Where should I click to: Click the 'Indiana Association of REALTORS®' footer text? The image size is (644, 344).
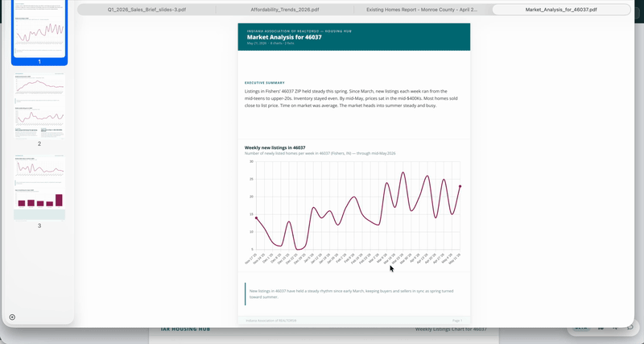271,321
